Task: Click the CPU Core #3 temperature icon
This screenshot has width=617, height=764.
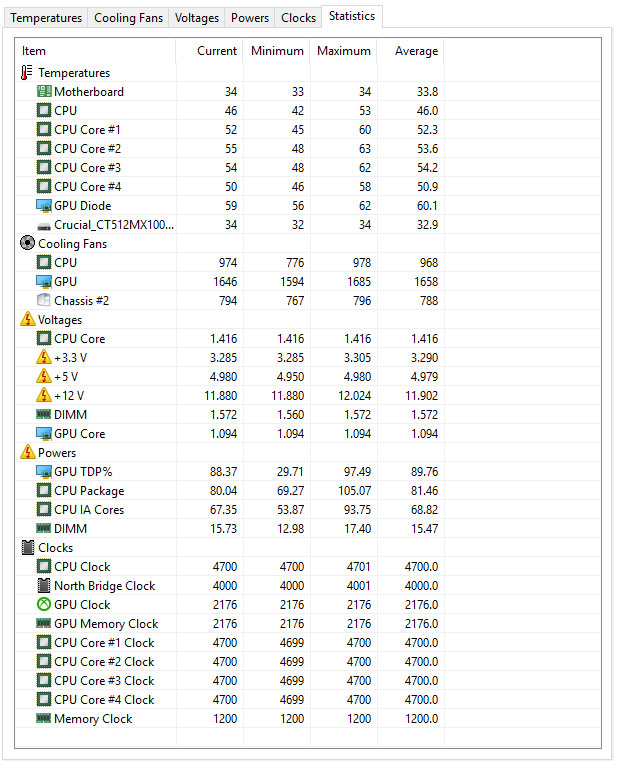Action: click(x=44, y=168)
